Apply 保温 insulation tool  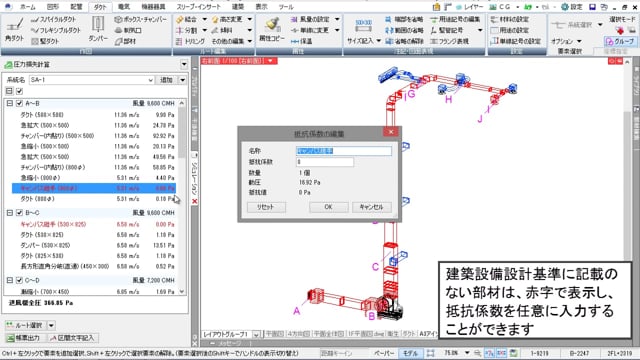[x=302, y=41]
